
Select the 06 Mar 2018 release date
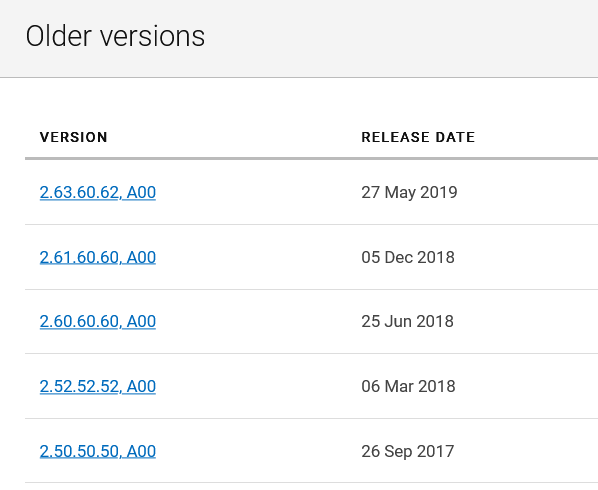point(408,386)
